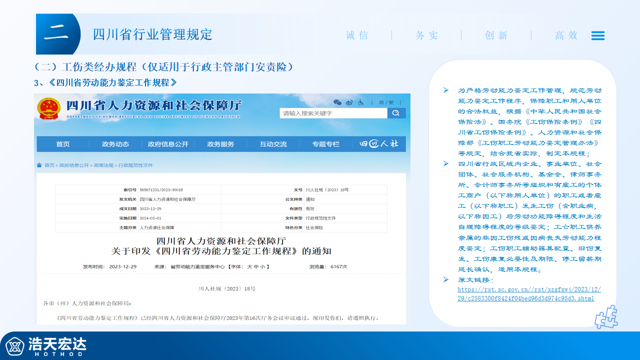Click the hamburger menu icon in the slide header
This screenshot has height=360, width=640.
(x=598, y=36)
